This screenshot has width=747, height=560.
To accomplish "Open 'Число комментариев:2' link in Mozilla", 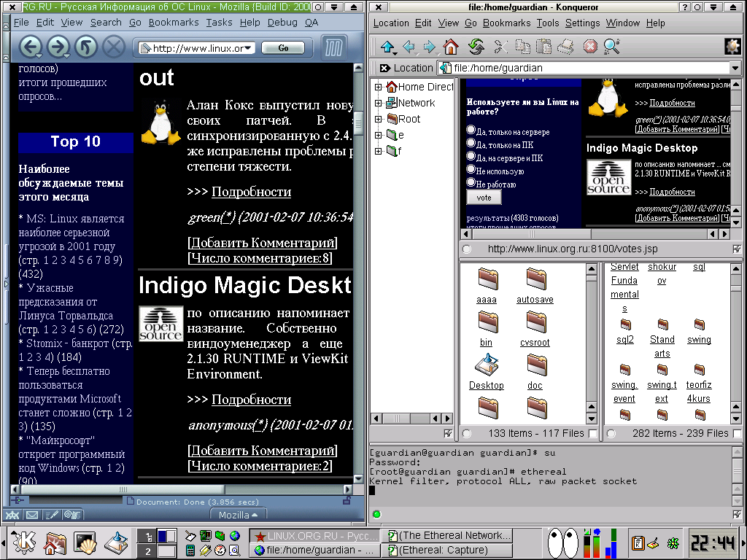I will (x=260, y=466).
